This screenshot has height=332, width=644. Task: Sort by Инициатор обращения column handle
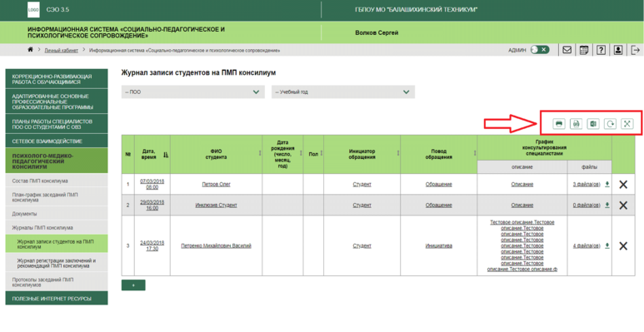[398, 153]
